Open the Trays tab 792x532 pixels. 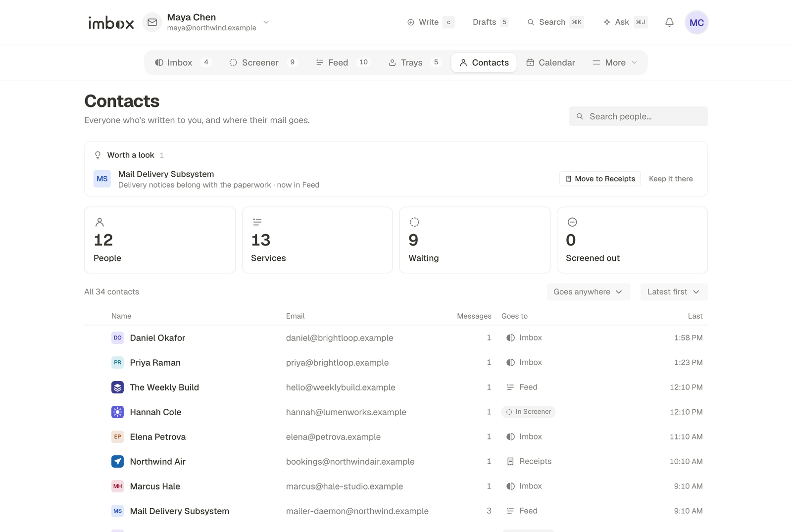[x=414, y=63]
